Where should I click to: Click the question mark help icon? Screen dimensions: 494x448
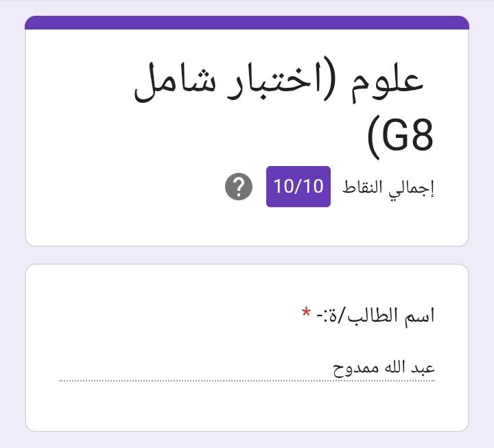click(x=238, y=187)
